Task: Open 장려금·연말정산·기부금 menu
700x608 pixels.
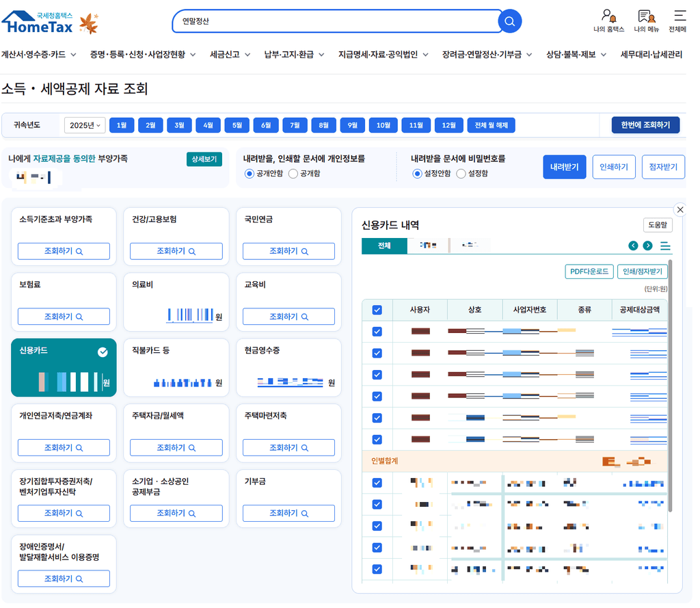Action: (487, 55)
